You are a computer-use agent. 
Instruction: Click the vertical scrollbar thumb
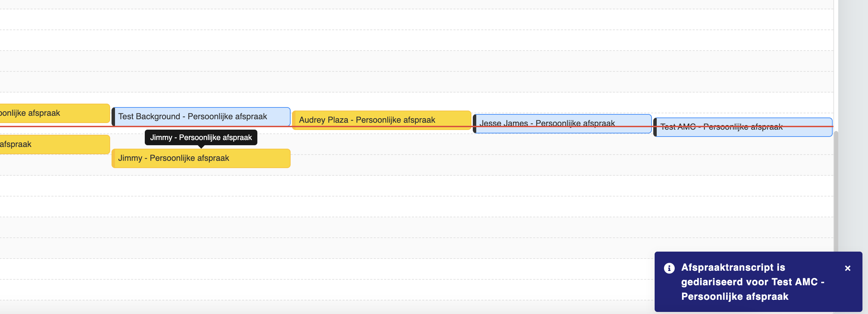(836, 191)
